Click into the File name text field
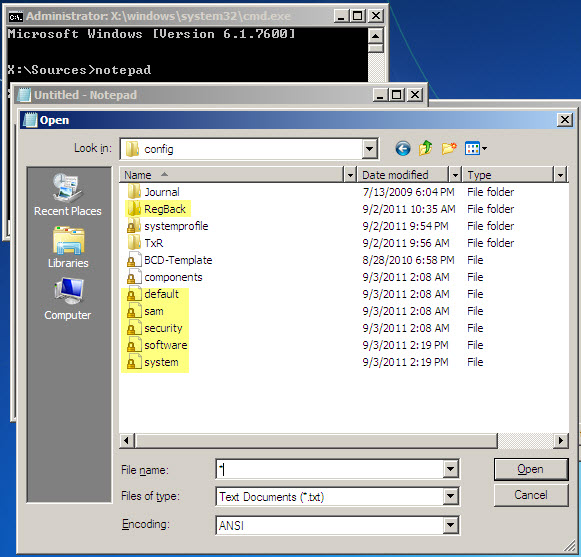 (329, 469)
